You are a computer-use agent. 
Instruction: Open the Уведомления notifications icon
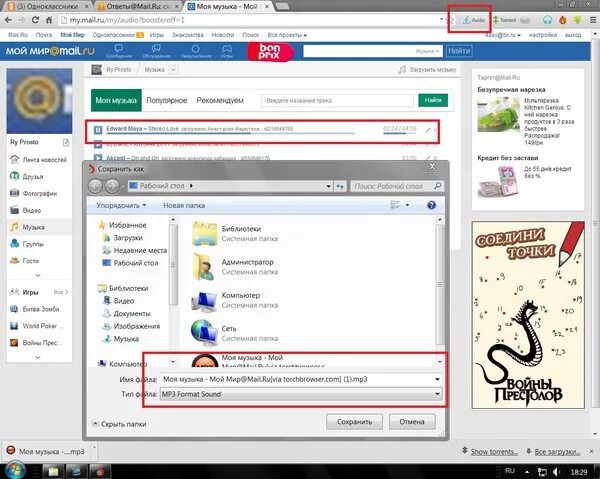(196, 51)
